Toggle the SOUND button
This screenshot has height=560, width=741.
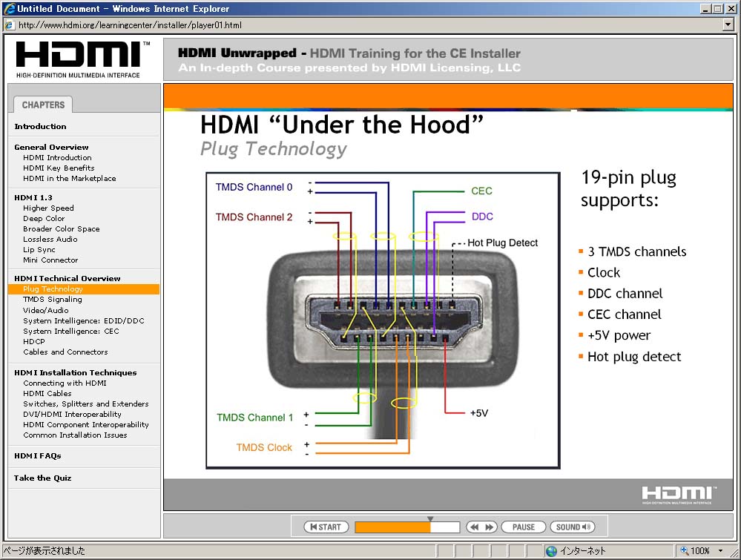click(x=573, y=527)
